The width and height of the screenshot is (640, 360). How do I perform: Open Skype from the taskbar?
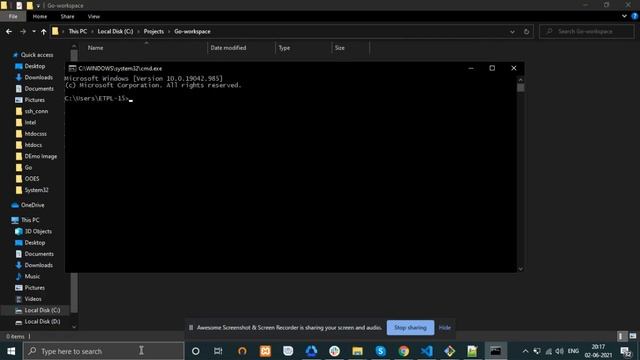[380, 351]
